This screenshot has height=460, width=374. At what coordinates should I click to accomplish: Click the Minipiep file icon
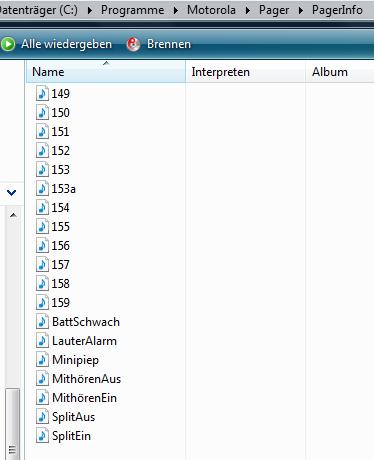click(x=42, y=360)
